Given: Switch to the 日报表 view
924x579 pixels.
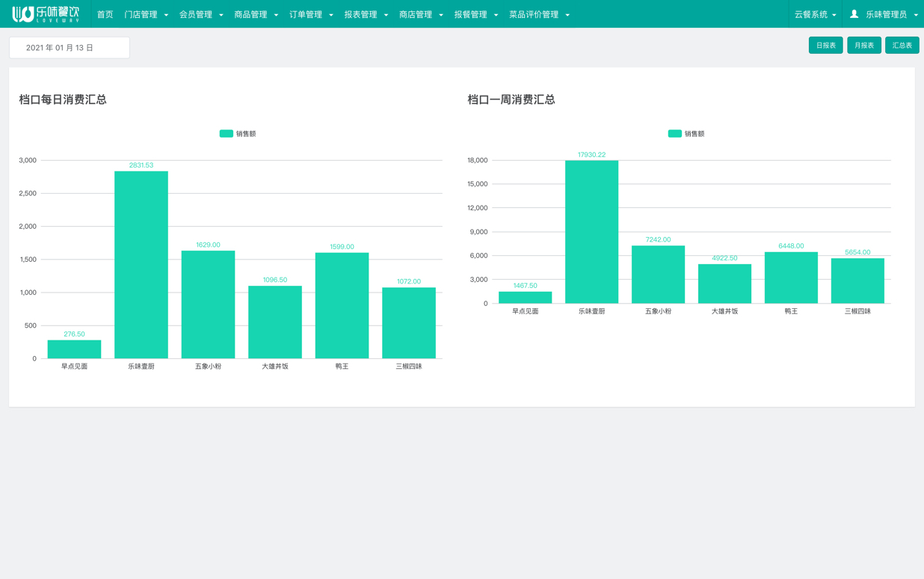Looking at the screenshot, I should (826, 46).
